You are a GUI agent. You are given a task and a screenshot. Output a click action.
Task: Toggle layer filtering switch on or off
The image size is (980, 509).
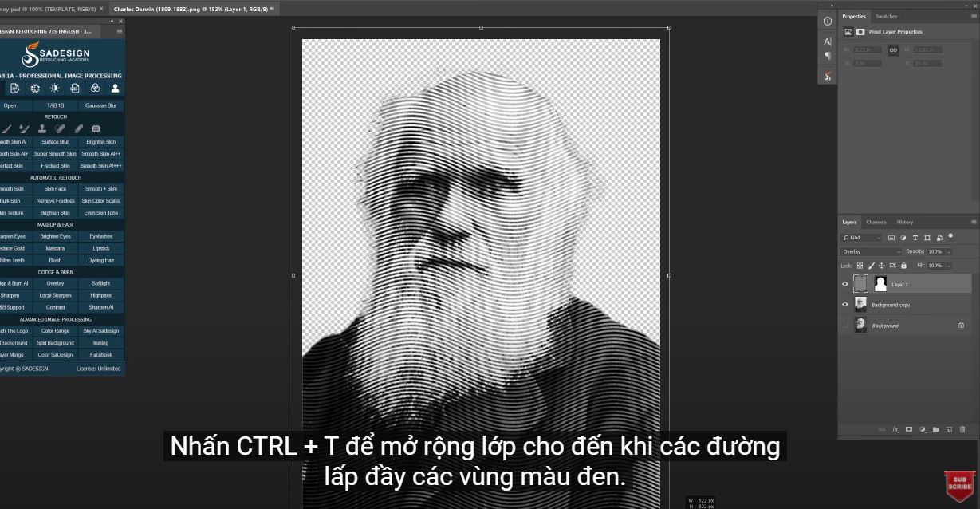point(950,236)
